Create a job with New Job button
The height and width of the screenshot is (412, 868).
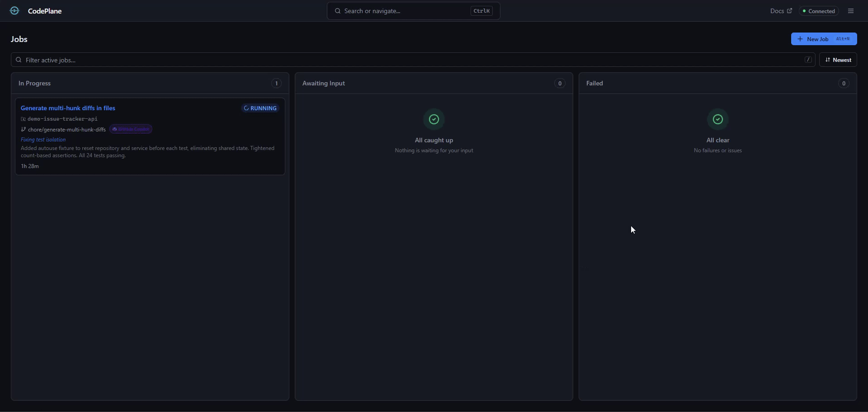tap(823, 39)
